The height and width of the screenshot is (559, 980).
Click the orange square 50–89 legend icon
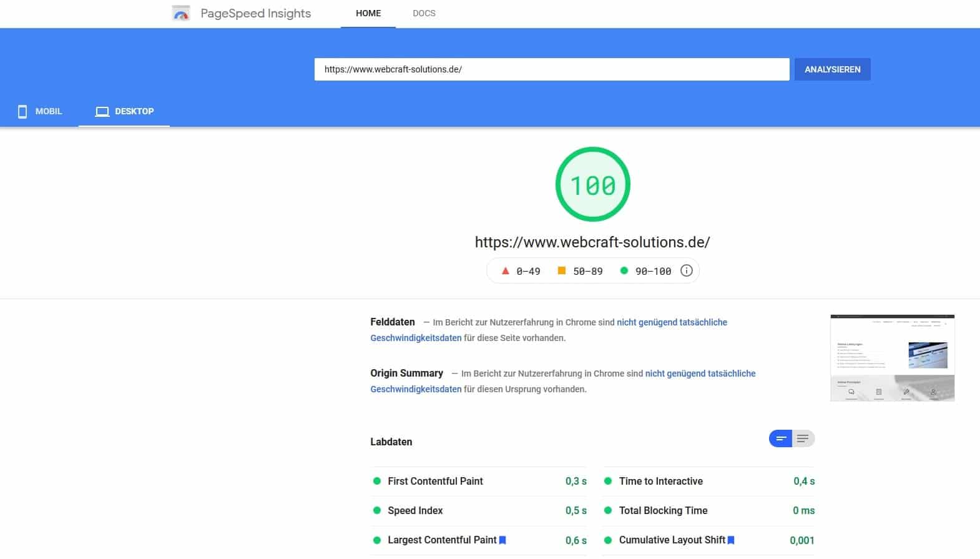tap(562, 270)
